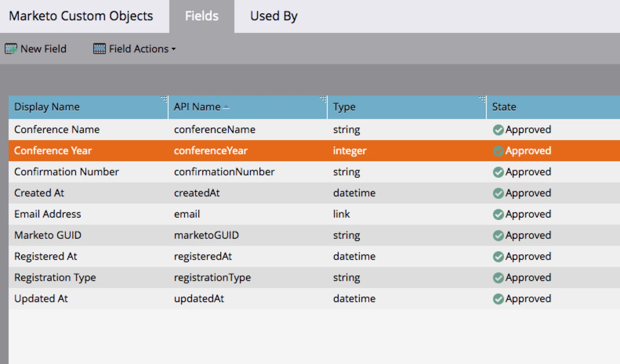Image resolution: width=620 pixels, height=364 pixels.
Task: Click Approved check icon for Updated At
Action: point(498,299)
